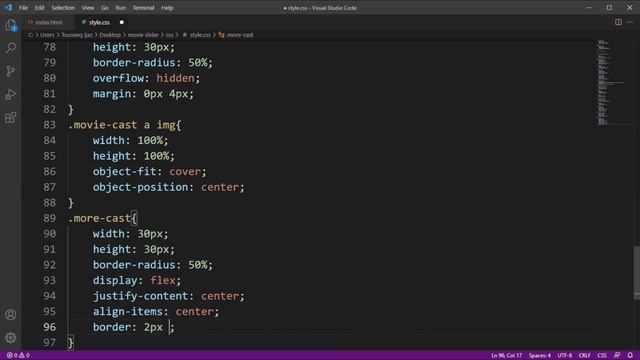Click the Desktop breadcrumb segment
The width and height of the screenshot is (640, 360).
click(x=110, y=35)
